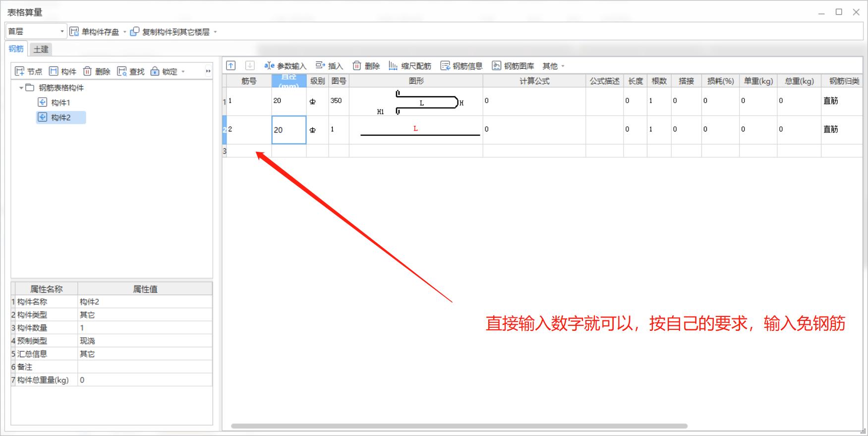The image size is (868, 436).
Task: Click rebar grade symbol in row 2
Action: [x=313, y=130]
